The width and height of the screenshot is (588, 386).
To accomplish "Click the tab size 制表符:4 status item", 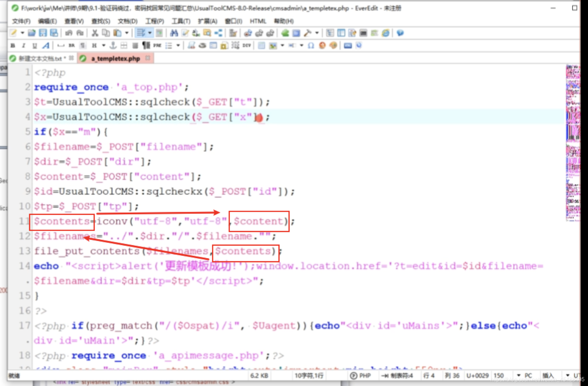I will (x=398, y=376).
